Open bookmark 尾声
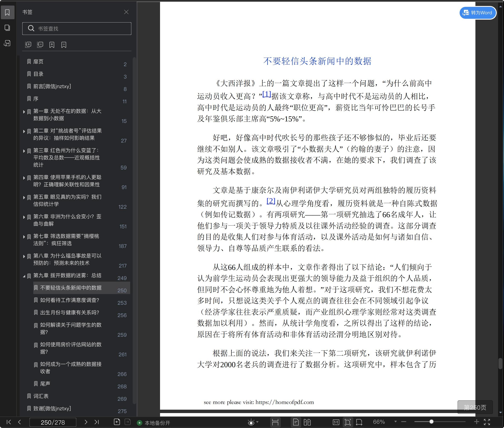The height and width of the screenshot is (428, 504). [45, 384]
